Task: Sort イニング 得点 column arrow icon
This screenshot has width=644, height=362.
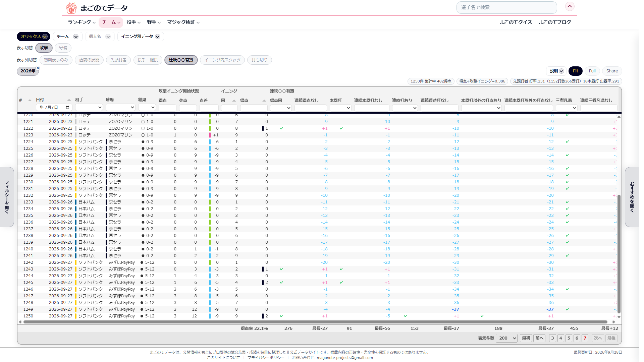Action: (x=264, y=101)
